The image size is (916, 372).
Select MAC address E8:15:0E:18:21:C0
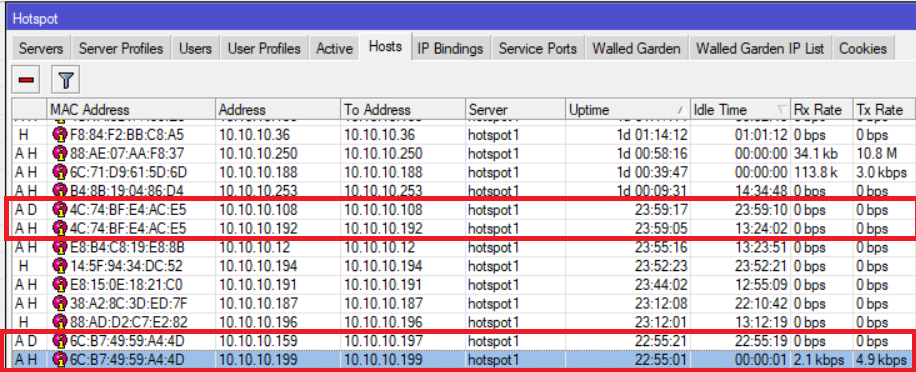(126, 285)
